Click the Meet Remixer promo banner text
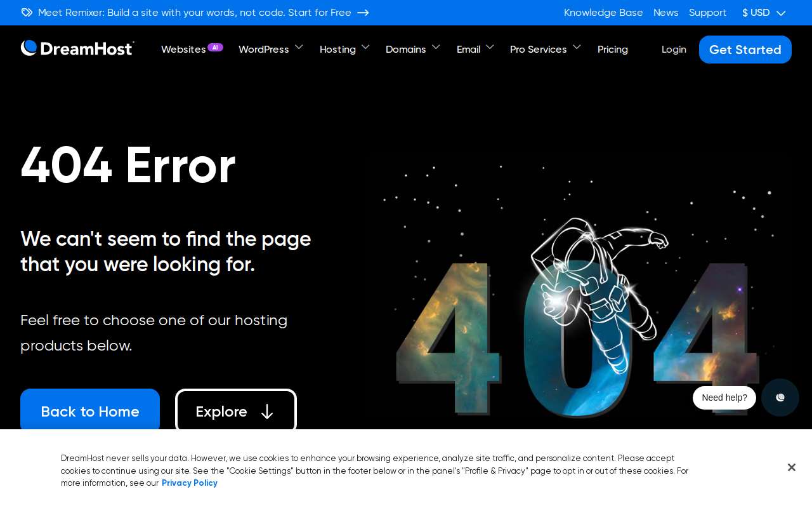The height and width of the screenshot is (508, 812). [x=195, y=13]
